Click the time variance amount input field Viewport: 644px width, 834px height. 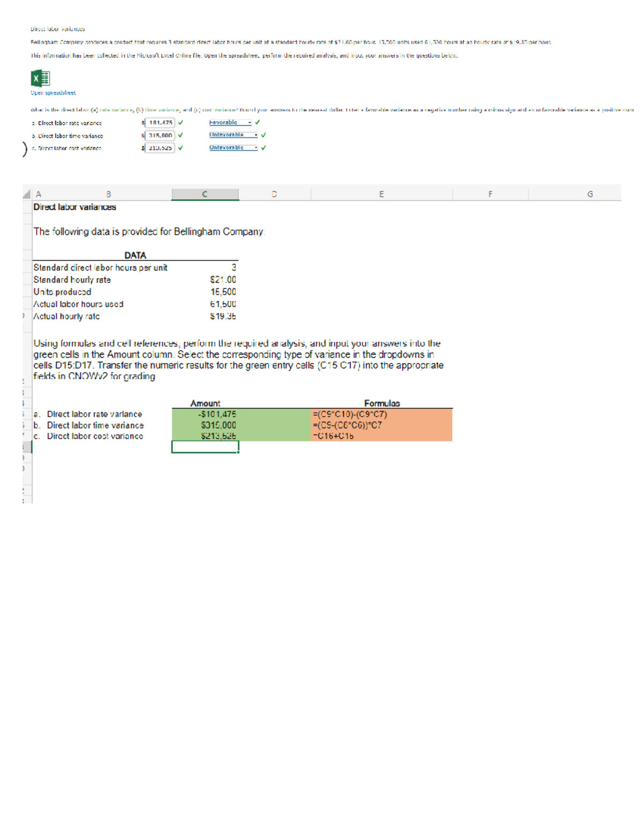coord(160,135)
